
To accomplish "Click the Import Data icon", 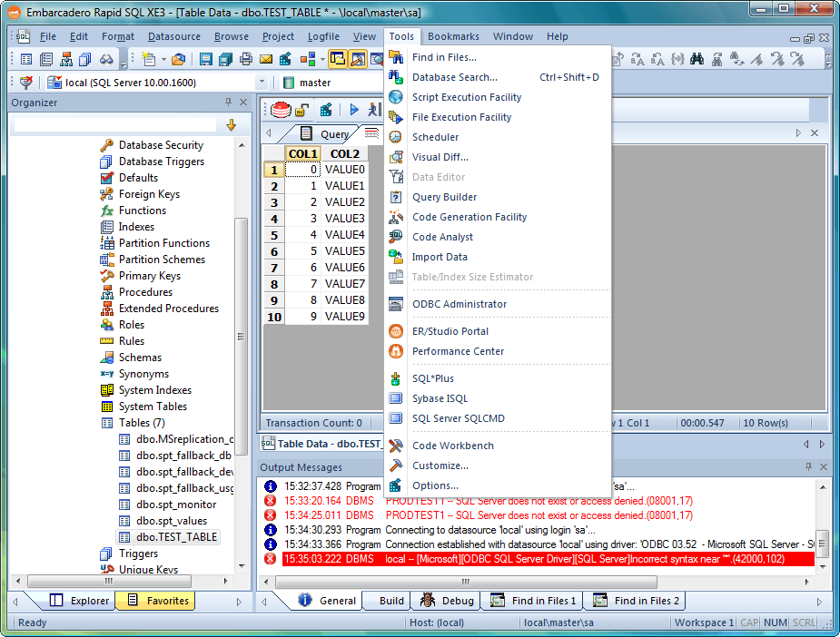I will click(x=396, y=257).
